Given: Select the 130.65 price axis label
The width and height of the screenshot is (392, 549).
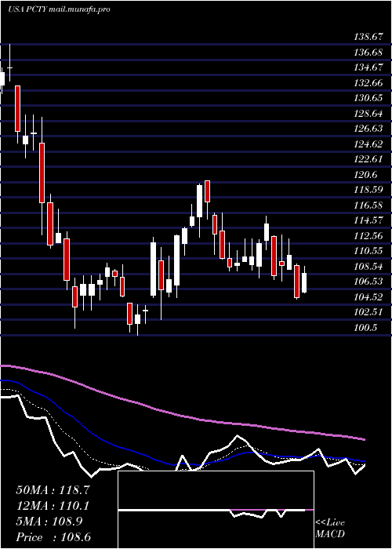Looking at the screenshot, I should click(x=368, y=98).
